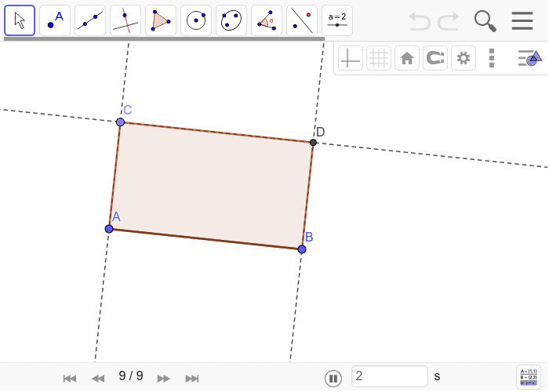Toggle the grid display

pos(379,58)
